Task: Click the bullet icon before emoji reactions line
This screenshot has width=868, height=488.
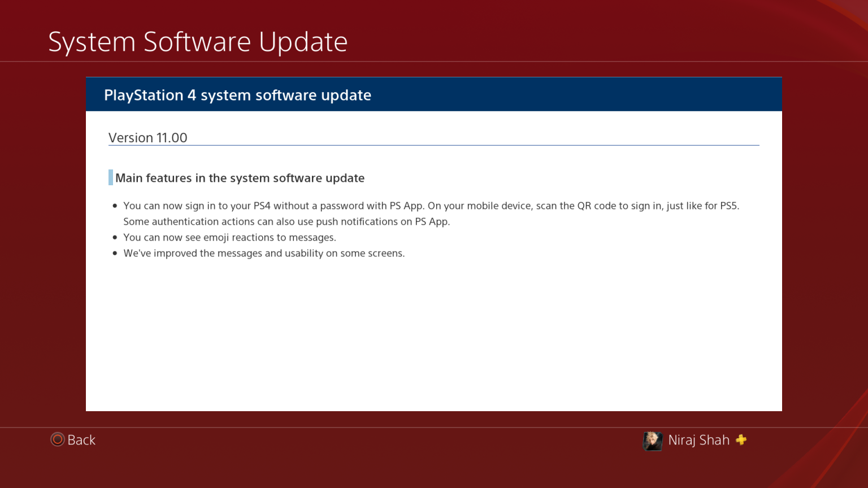Action: 115,237
